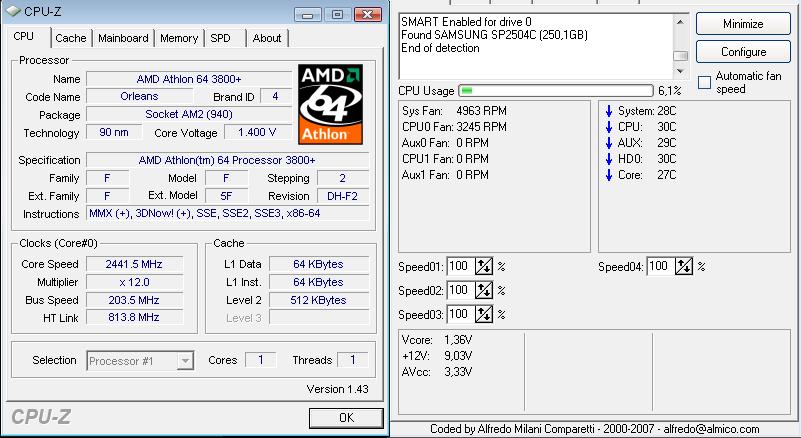
Task: Click the Core temperature down arrow icon
Action: [x=608, y=175]
